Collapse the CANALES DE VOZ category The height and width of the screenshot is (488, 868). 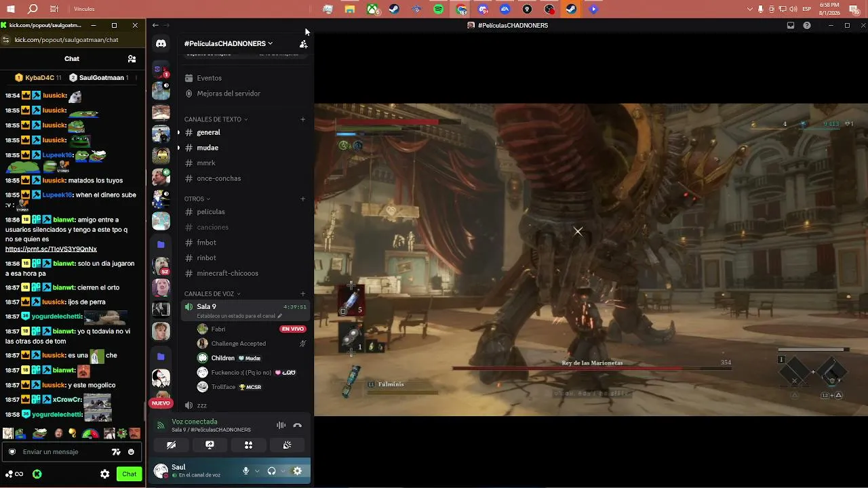click(x=213, y=294)
